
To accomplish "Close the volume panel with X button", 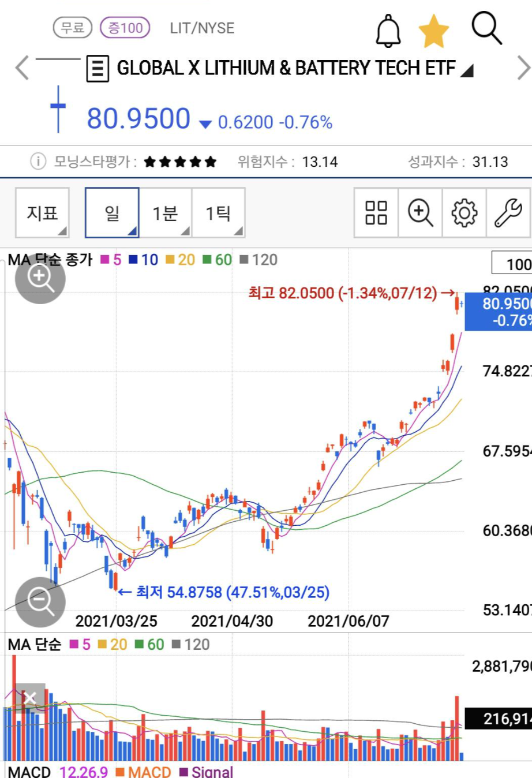I will tap(30, 698).
